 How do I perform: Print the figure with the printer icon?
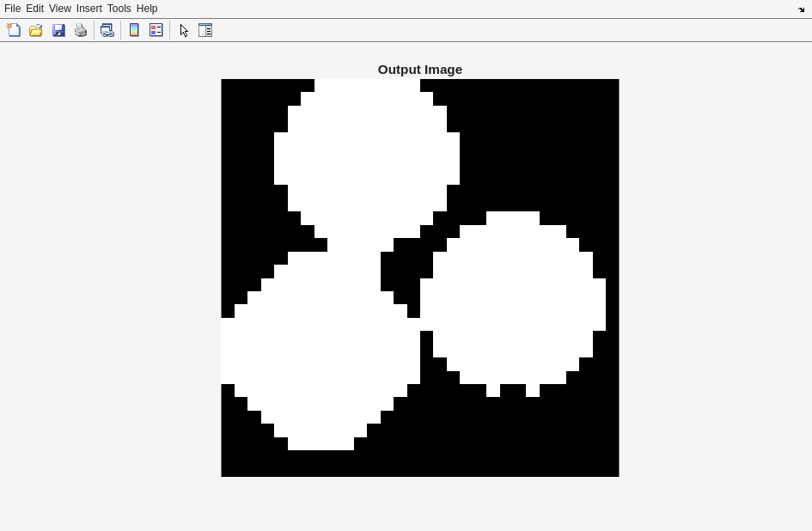pos(81,30)
